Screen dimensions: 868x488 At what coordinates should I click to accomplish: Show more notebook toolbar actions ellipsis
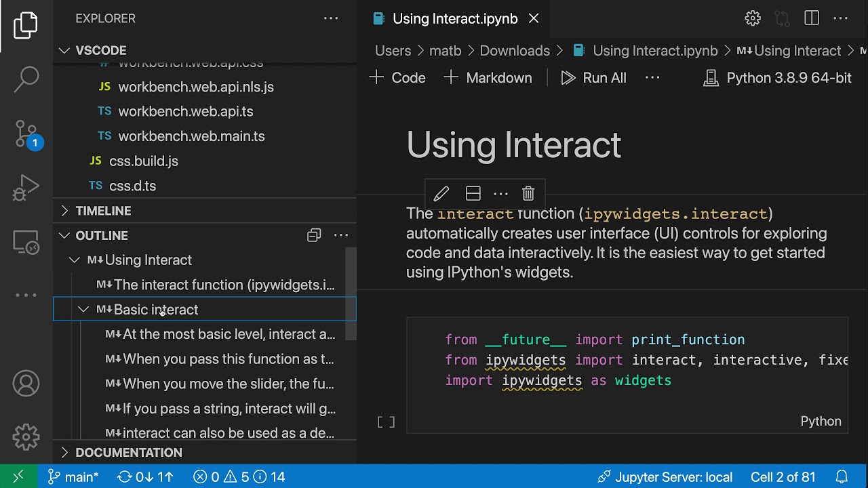652,78
